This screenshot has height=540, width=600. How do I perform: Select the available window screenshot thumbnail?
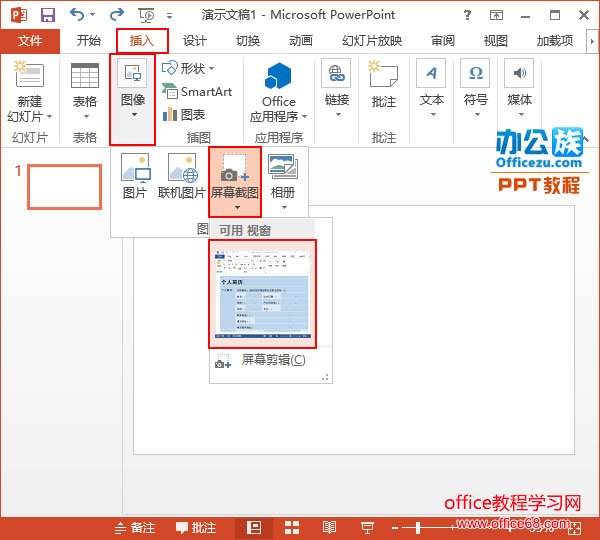pyautogui.click(x=262, y=294)
